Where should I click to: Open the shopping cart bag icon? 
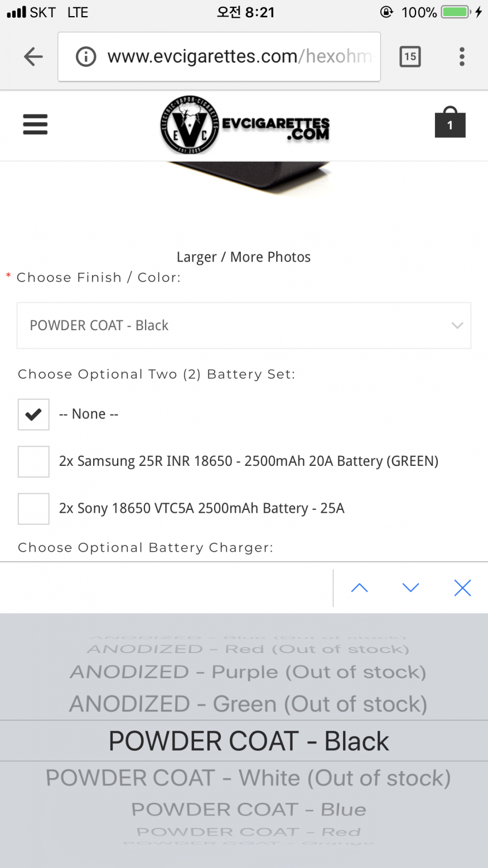[450, 123]
